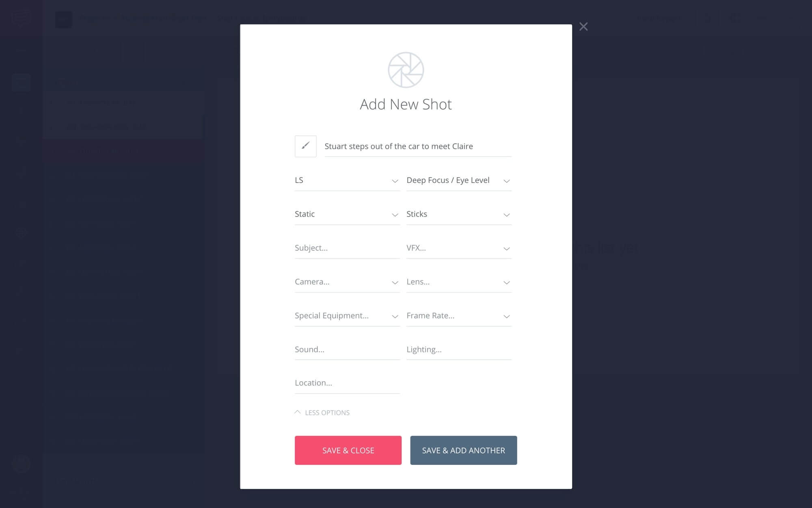812x508 pixels.
Task: Collapse the Less Options section
Action: tap(322, 412)
